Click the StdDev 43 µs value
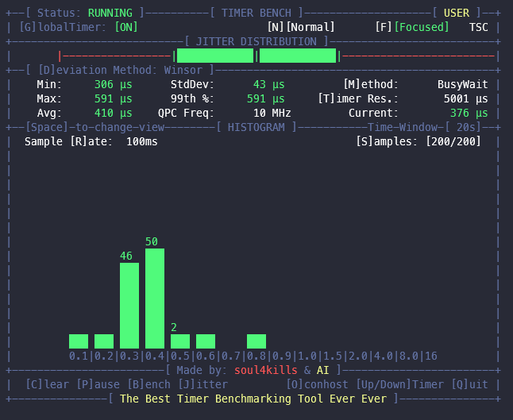 (x=268, y=84)
